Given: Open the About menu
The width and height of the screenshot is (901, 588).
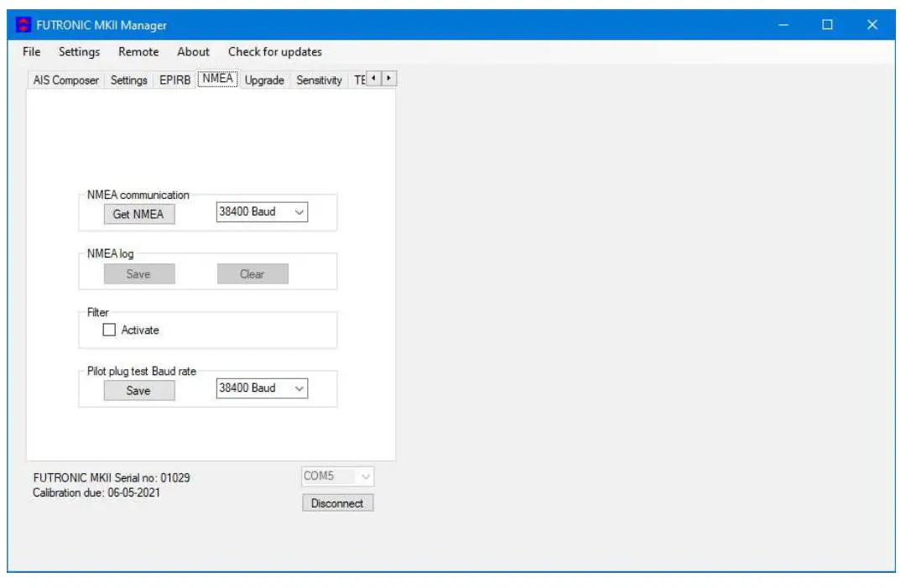Looking at the screenshot, I should [193, 52].
